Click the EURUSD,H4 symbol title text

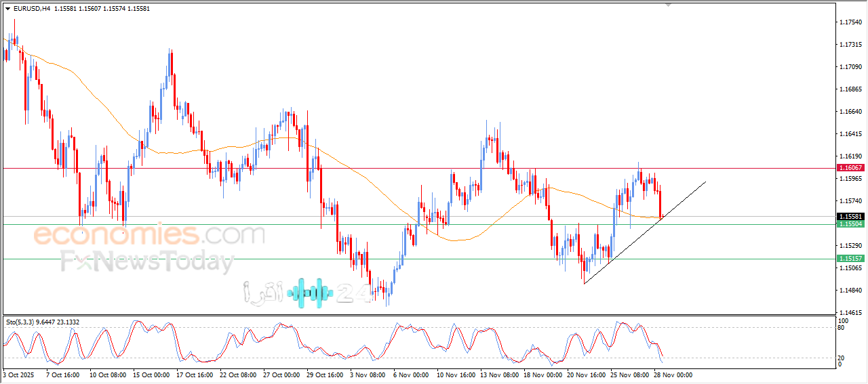(31, 8)
